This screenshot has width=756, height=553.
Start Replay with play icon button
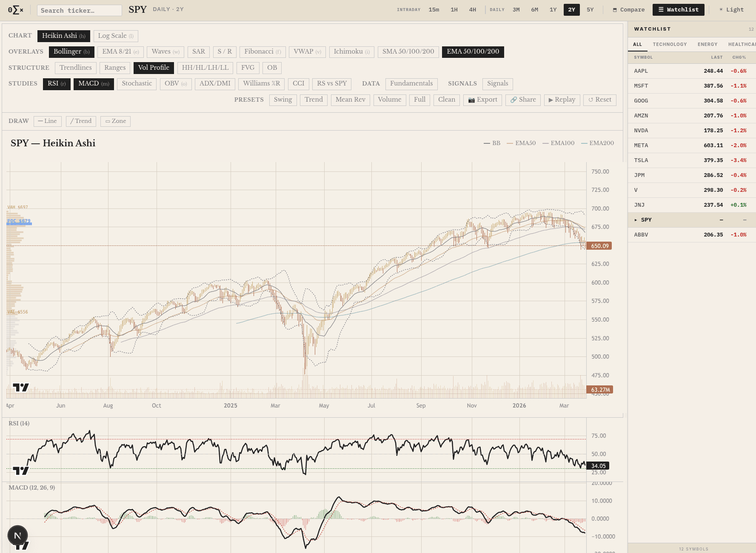tap(562, 100)
